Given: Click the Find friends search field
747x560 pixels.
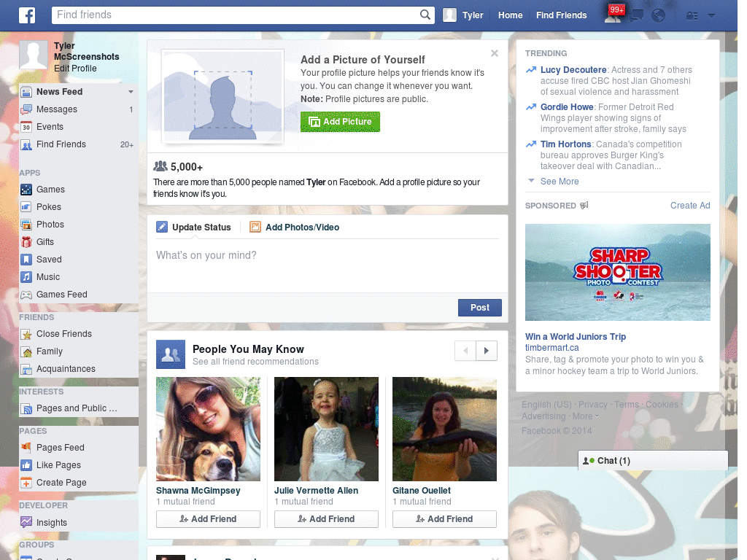Looking at the screenshot, I should point(236,15).
